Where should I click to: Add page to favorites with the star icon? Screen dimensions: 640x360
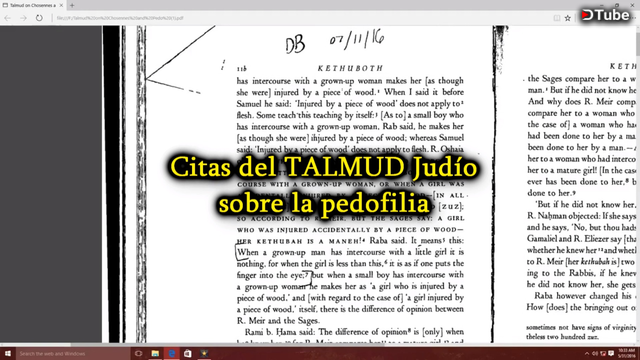coord(568,18)
